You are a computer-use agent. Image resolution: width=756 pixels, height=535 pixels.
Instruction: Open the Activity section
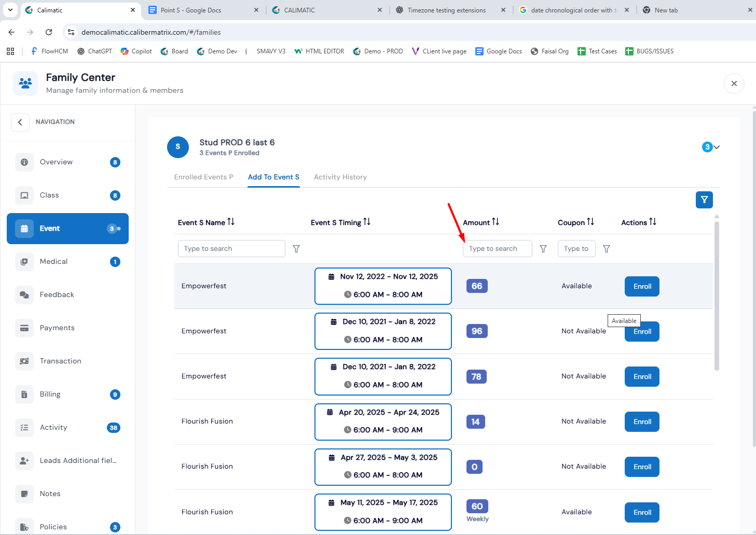point(67,428)
